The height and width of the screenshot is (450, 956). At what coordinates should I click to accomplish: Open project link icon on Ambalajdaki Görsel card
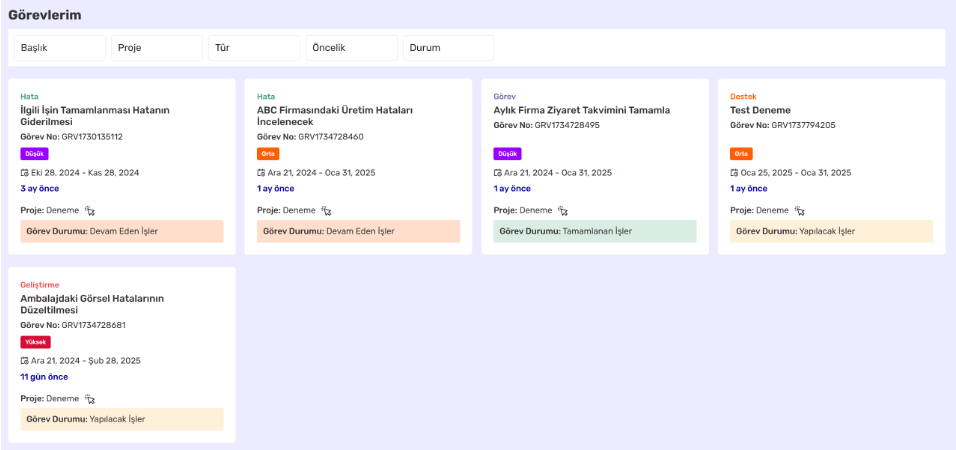point(90,399)
